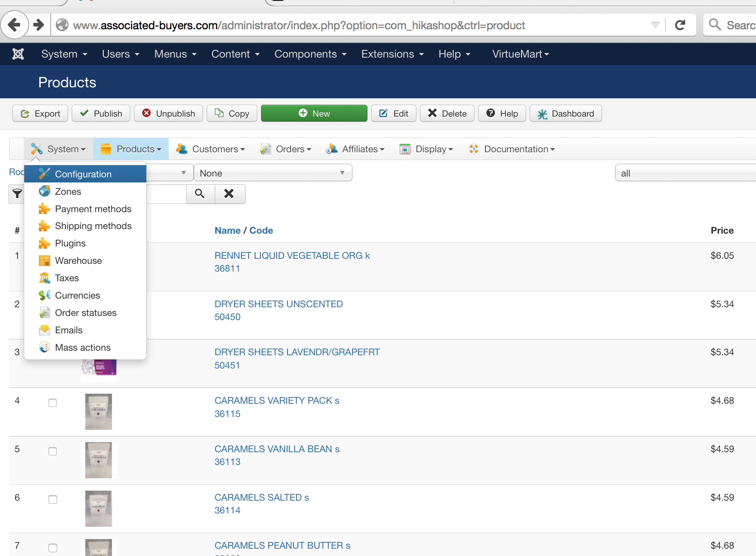
Task: Open Currencies from the System menu
Action: [x=77, y=295]
